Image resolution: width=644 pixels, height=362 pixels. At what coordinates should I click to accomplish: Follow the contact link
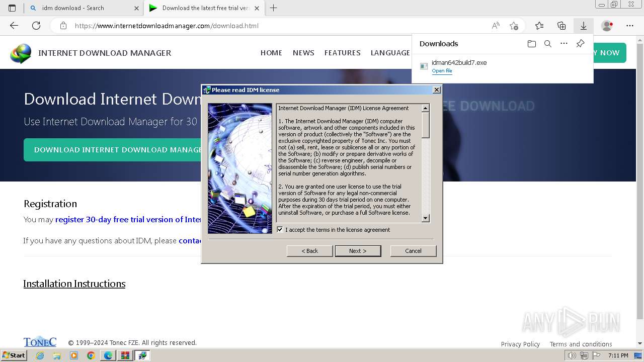tap(190, 241)
